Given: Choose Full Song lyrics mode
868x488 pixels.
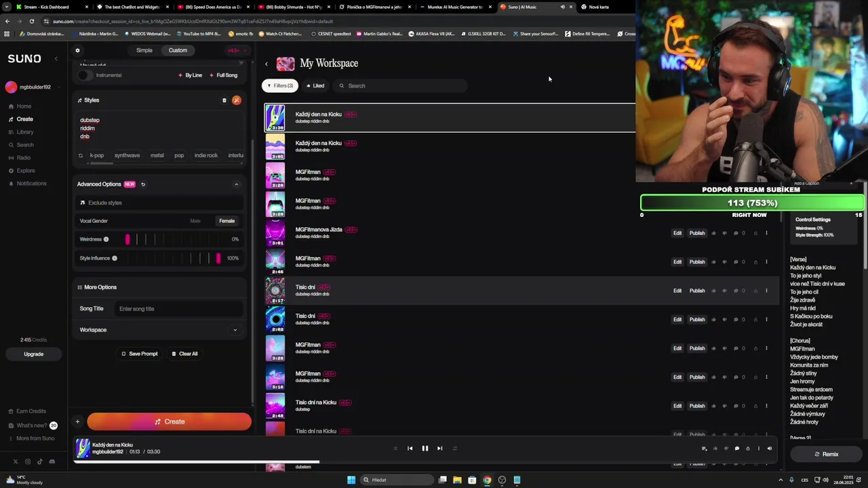Looking at the screenshot, I should [224, 75].
